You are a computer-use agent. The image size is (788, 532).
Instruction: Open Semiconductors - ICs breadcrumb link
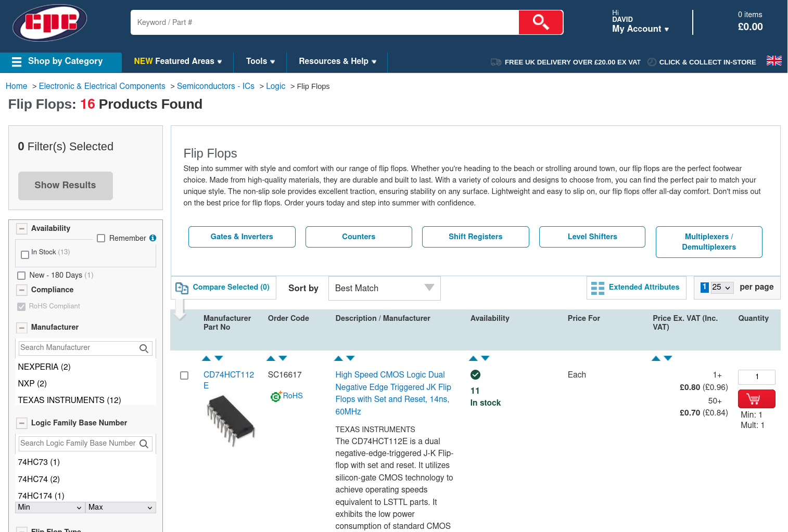coord(215,86)
